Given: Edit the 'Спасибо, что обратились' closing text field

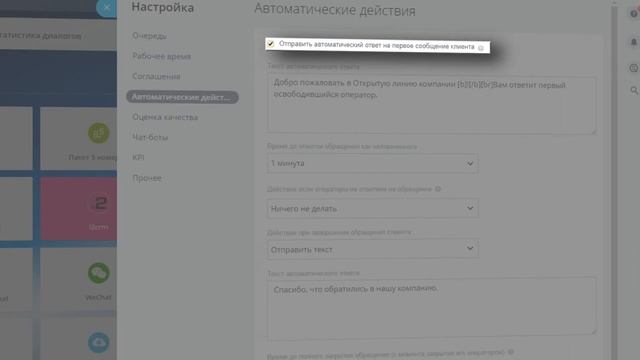Looking at the screenshot, I should (x=431, y=309).
